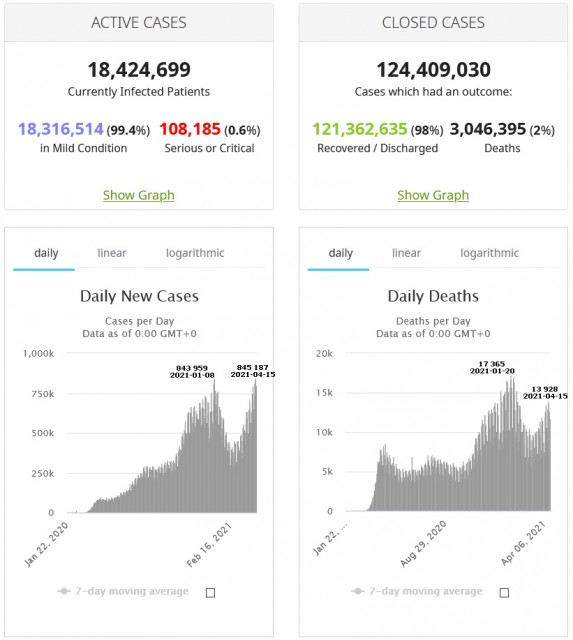Click the 13 928 deaths label dated 2021-04-15
Viewport: 573px width, 640px height.
point(545,393)
